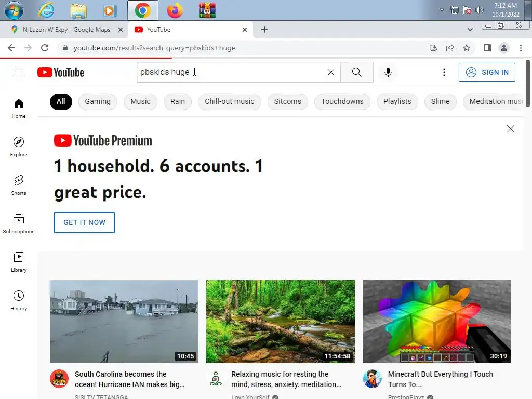Select the Playlists chip

(397, 101)
